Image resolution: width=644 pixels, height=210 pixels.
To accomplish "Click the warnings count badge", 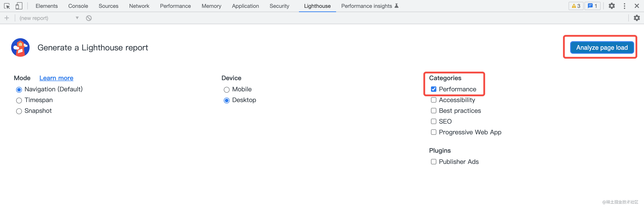I will click(576, 6).
